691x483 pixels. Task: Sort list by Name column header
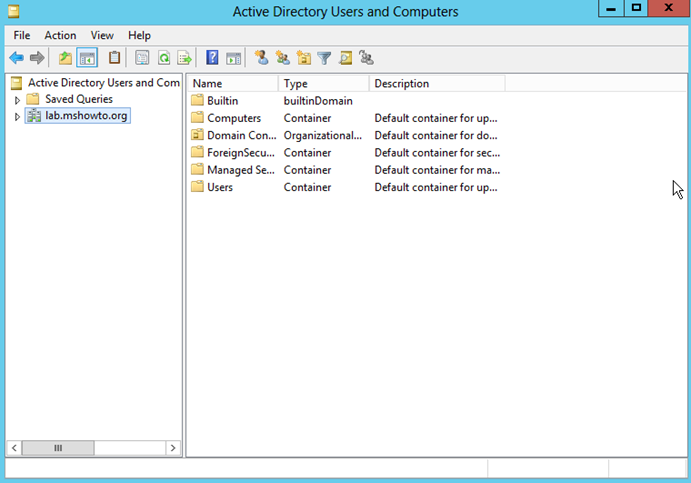[233, 83]
